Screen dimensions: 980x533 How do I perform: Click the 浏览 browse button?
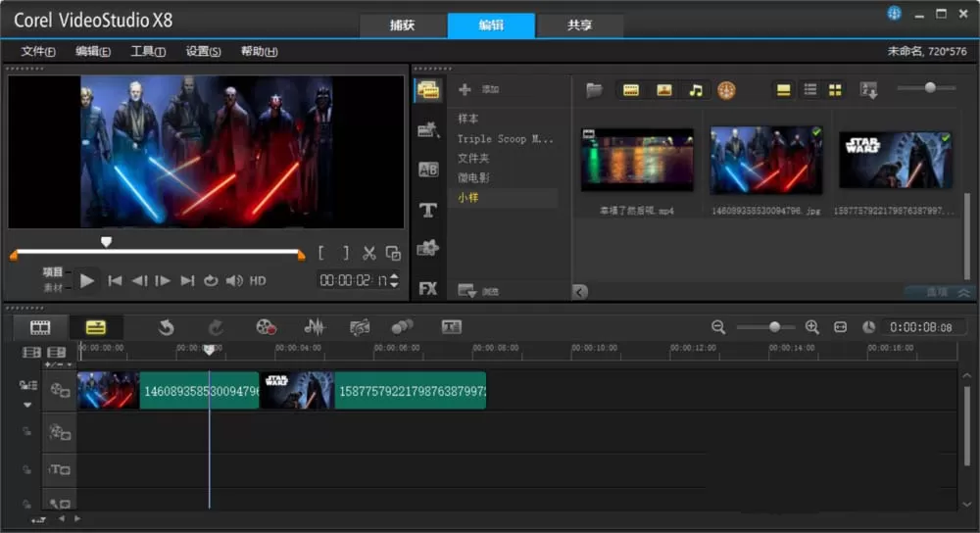point(479,291)
